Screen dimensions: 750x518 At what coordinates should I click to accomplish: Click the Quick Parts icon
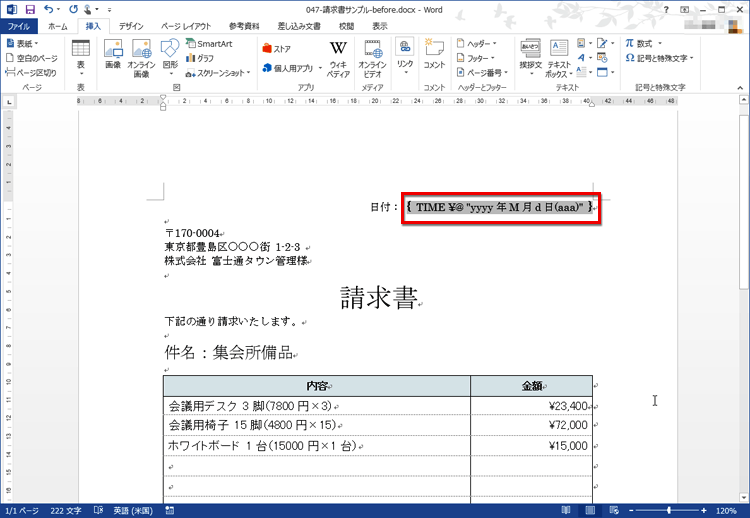pos(582,44)
